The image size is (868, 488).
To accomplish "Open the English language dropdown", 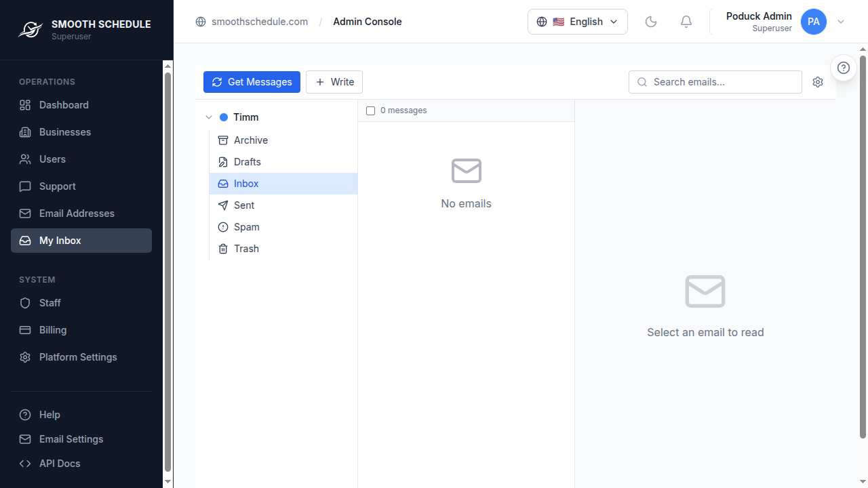I will [x=577, y=22].
